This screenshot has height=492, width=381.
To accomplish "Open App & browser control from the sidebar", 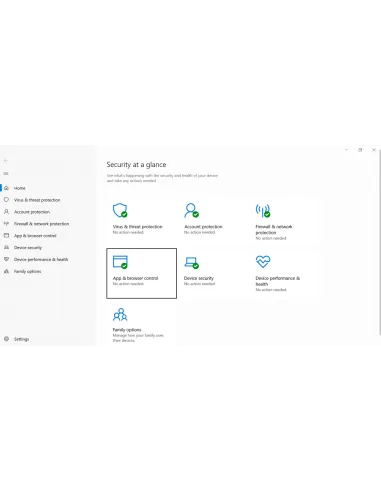I will (x=35, y=236).
